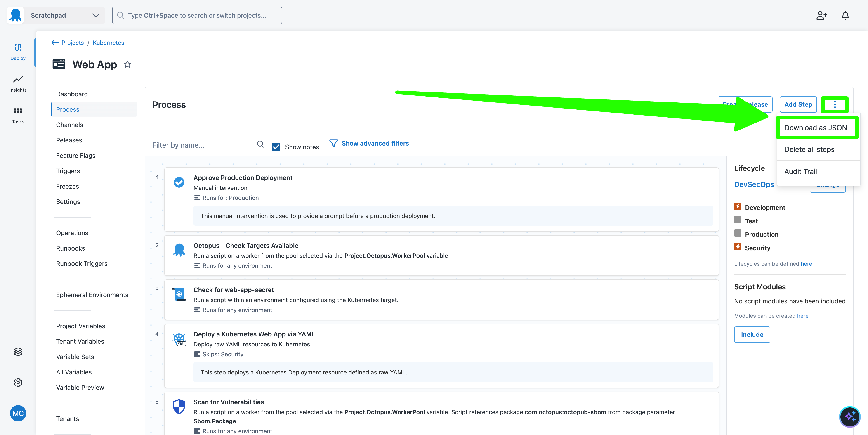Open the MC user profile avatar
This screenshot has width=868, height=435.
pyautogui.click(x=18, y=414)
